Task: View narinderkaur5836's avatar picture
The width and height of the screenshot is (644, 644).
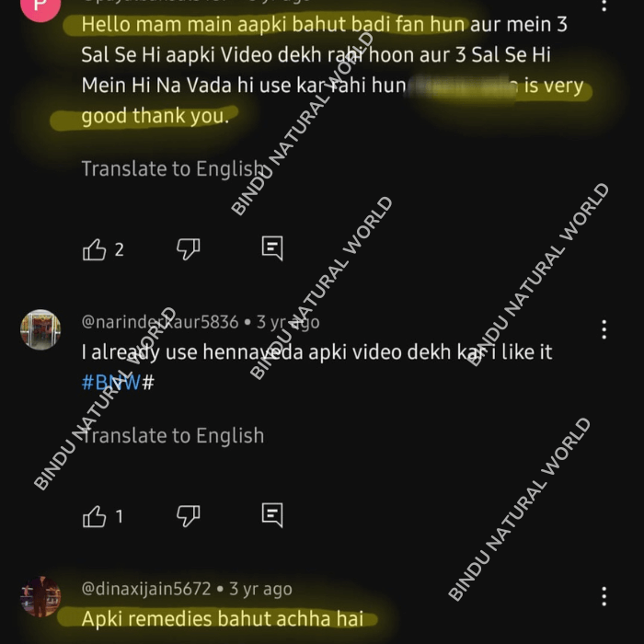Action: pyautogui.click(x=40, y=329)
